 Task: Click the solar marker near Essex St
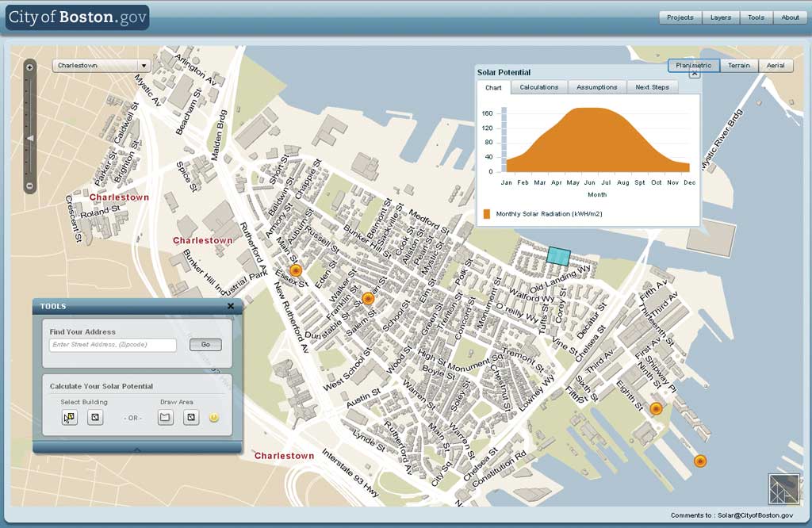pos(296,270)
